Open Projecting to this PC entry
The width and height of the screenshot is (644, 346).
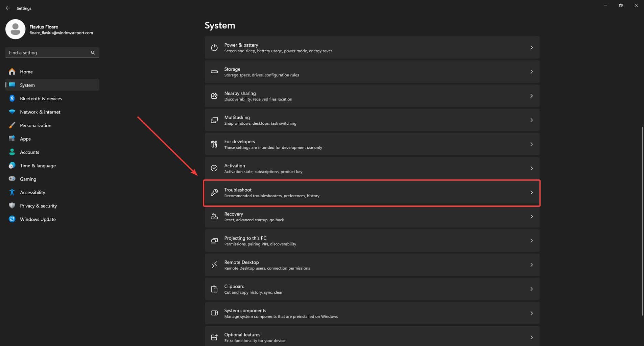pyautogui.click(x=372, y=241)
